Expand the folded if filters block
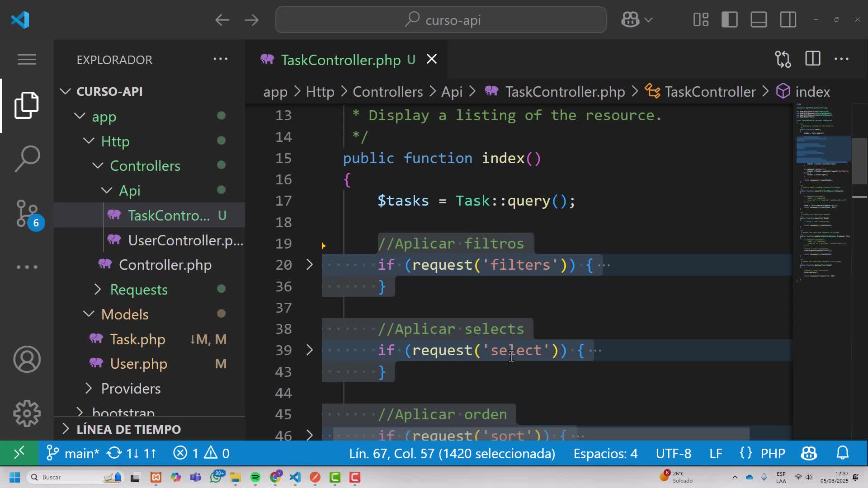Image resolution: width=868 pixels, height=488 pixels. coord(310,265)
